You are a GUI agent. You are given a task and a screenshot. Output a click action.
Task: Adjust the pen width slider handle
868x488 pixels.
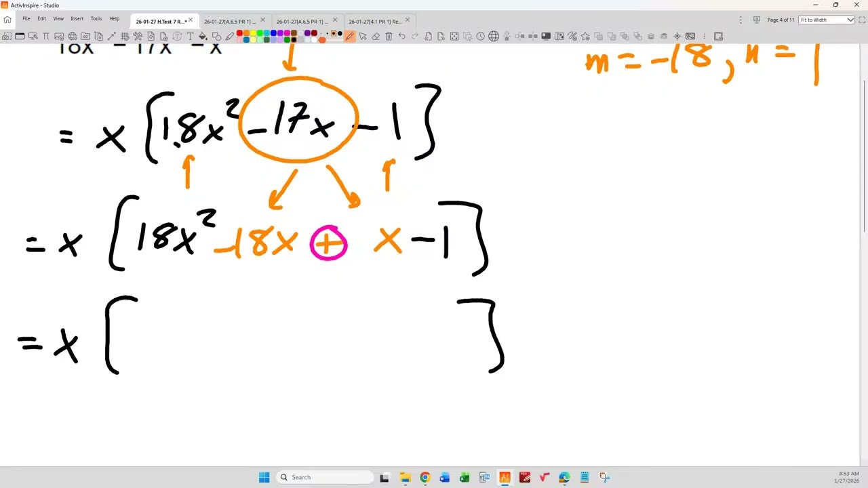click(322, 39)
